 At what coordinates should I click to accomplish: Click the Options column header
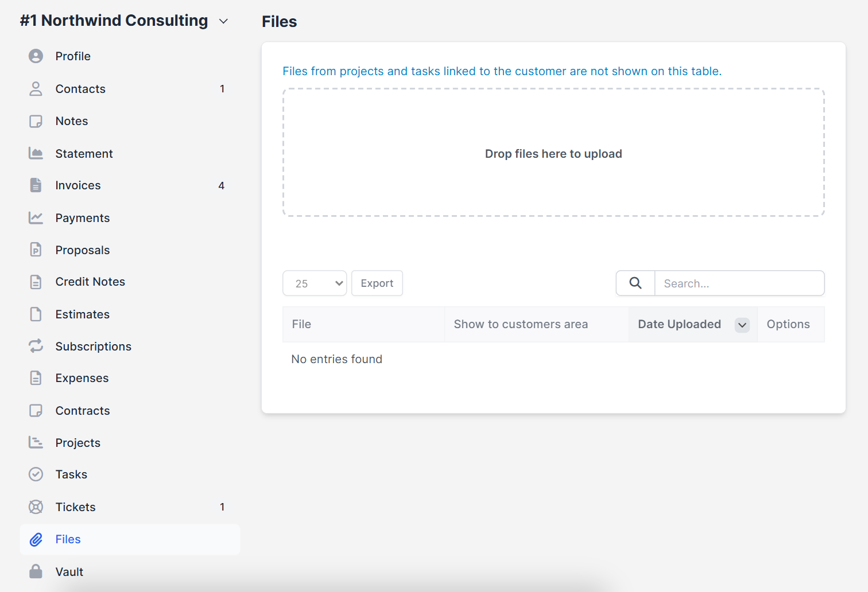pos(791,325)
